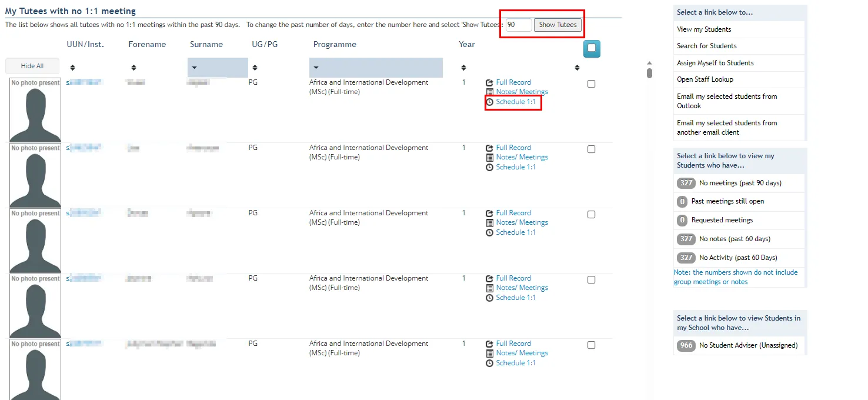
Task: Click the blue select-all square above the checkboxes
Action: (592, 48)
